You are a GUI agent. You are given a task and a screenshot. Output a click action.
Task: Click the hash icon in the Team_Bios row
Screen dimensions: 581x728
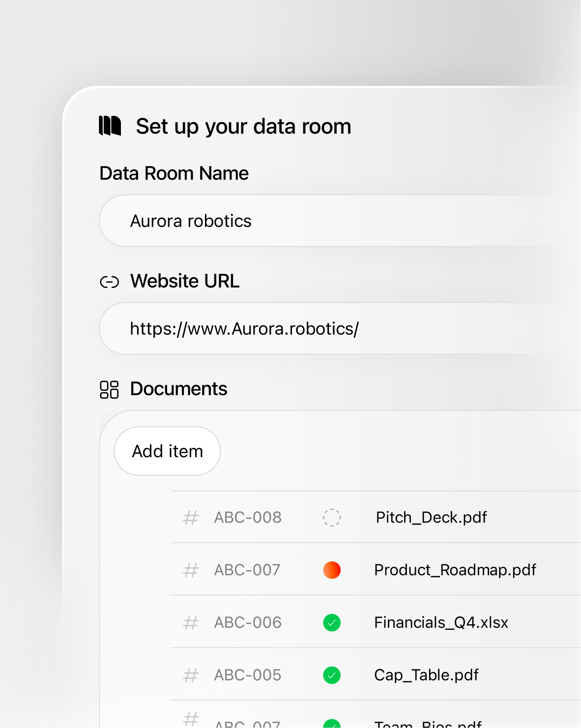click(x=191, y=719)
